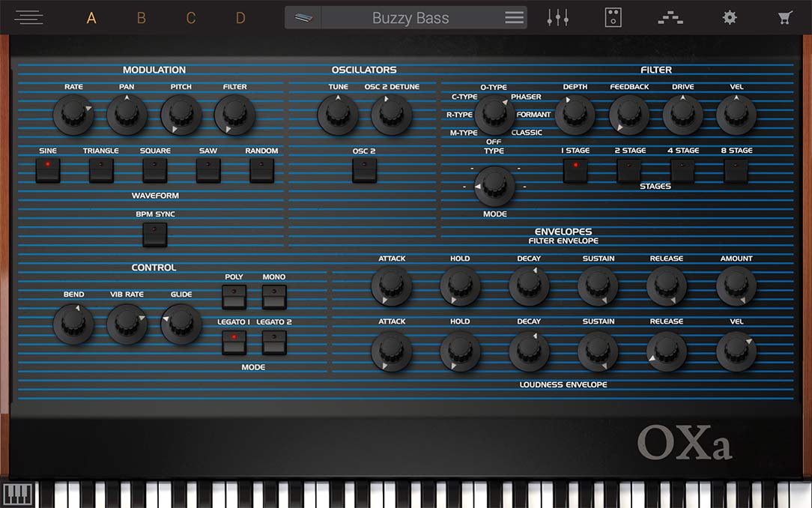Click the filter envelope Amount knob
The height and width of the screenshot is (508, 812).
[736, 285]
